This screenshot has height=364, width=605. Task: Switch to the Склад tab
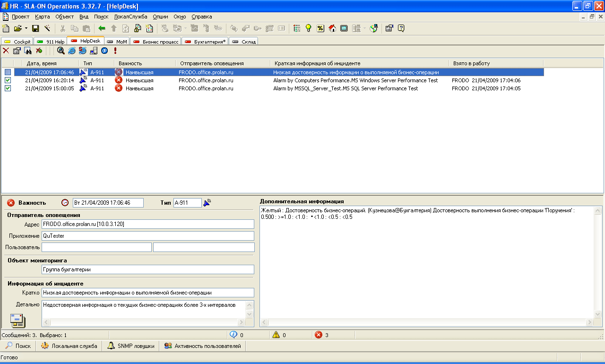tap(243, 42)
